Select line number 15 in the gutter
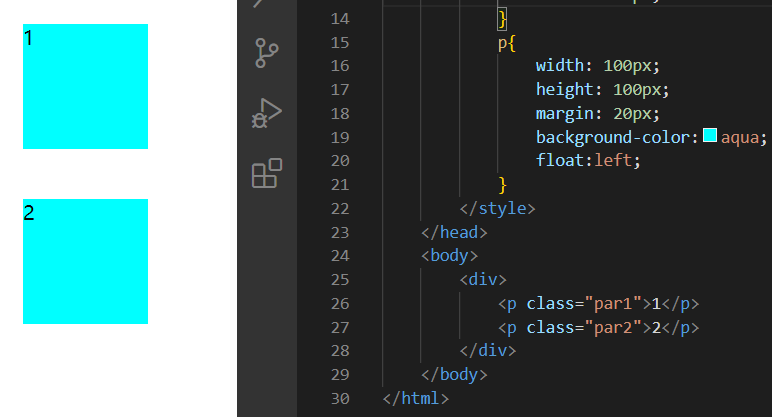This screenshot has width=772, height=417. pyautogui.click(x=339, y=42)
